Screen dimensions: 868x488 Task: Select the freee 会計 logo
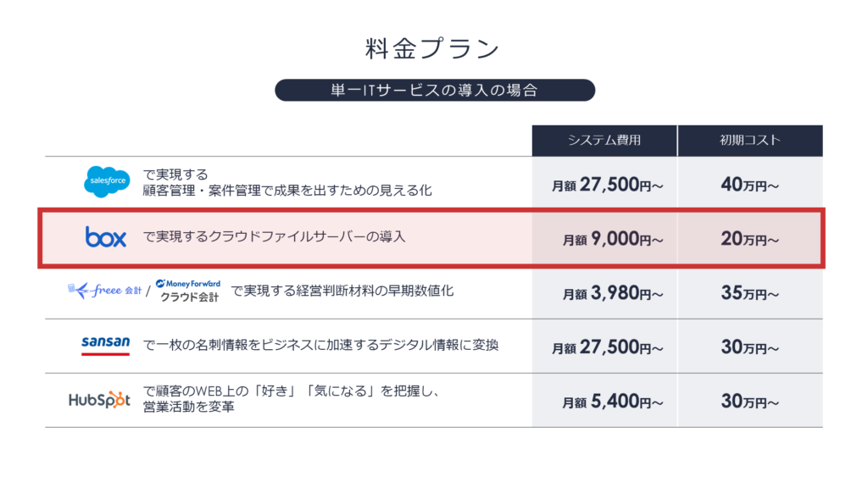click(x=104, y=290)
